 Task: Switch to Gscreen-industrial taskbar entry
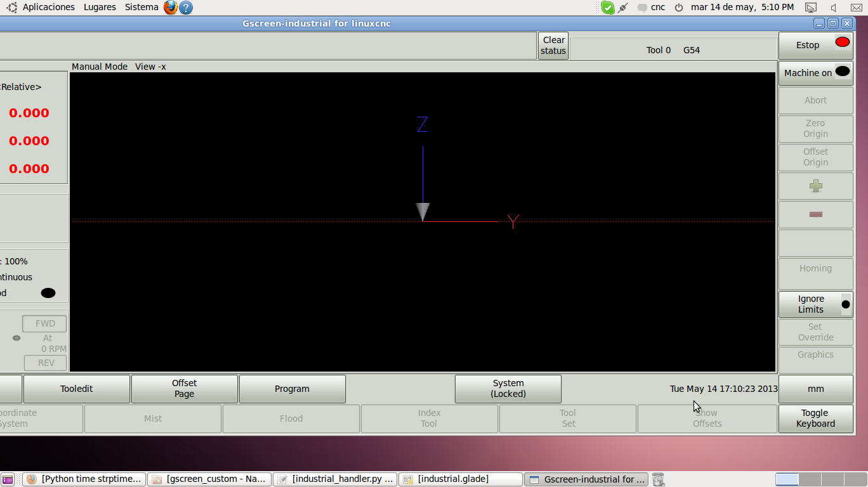586,479
